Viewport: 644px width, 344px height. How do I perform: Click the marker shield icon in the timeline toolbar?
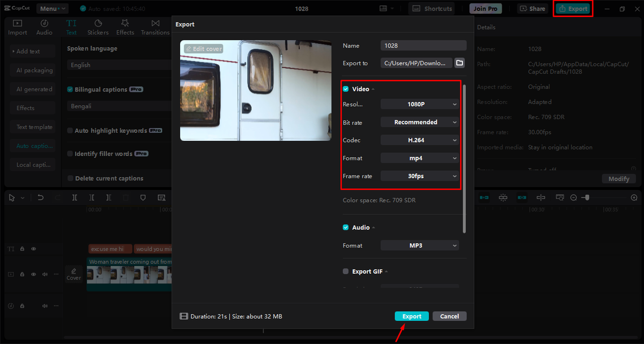coord(143,198)
